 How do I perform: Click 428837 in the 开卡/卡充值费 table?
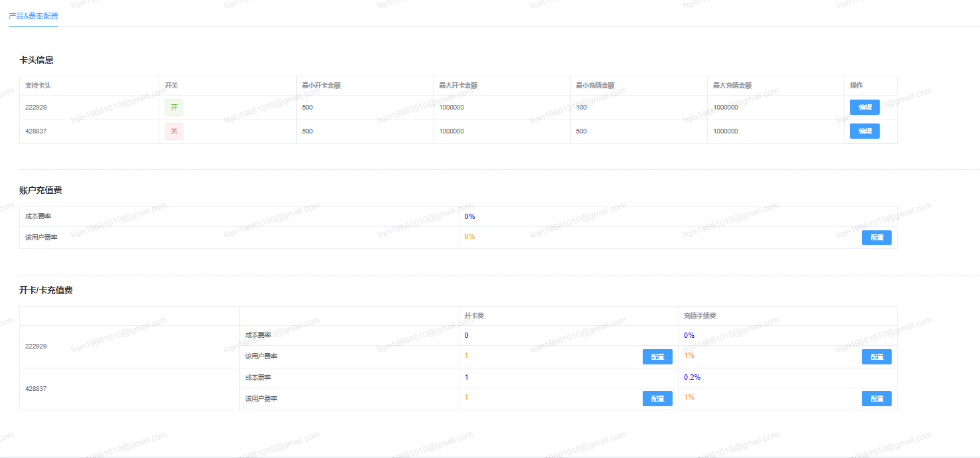coord(36,388)
